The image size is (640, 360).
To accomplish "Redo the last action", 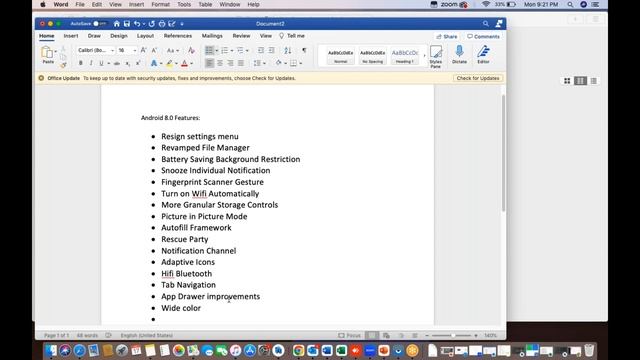I will click(x=152, y=24).
